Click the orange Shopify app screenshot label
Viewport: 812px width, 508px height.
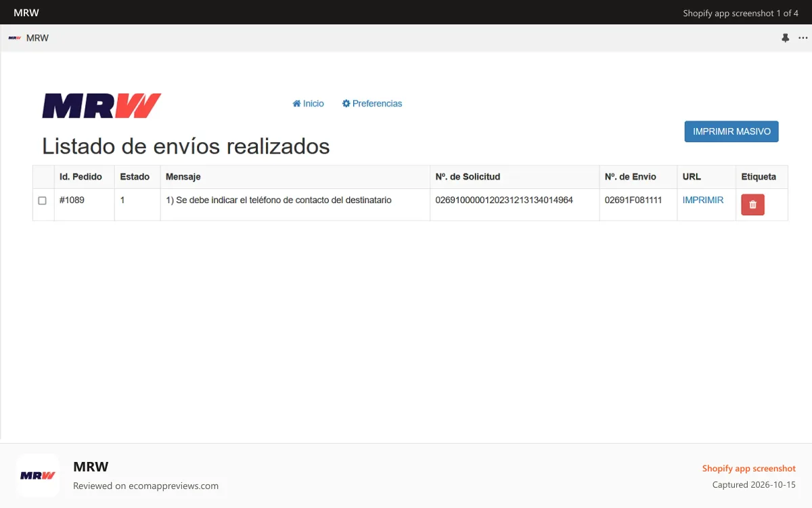[x=749, y=469]
